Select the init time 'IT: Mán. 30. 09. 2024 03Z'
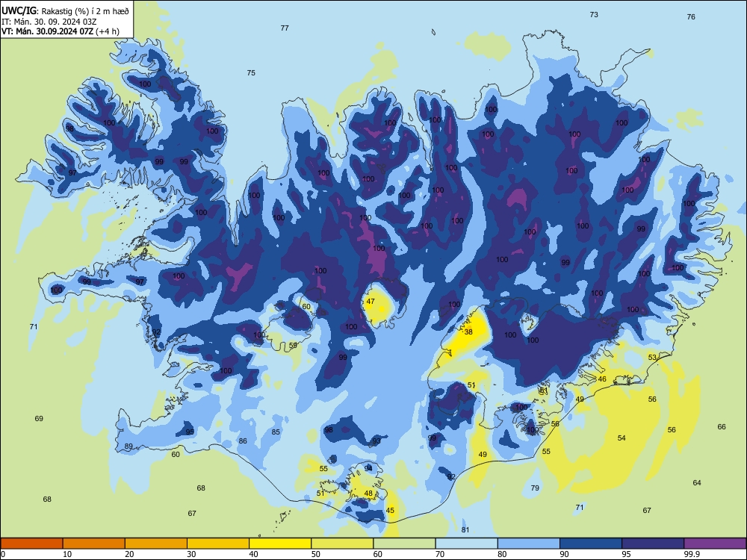 49,22
